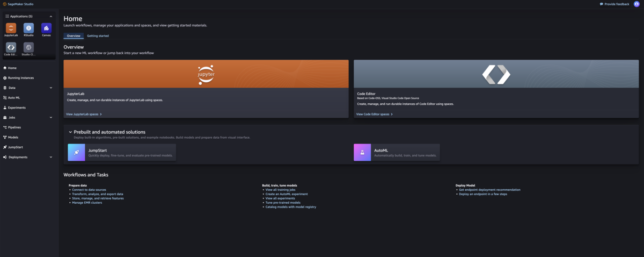
Task: Collapse Prebuilt and automated solutions section
Action: tap(70, 132)
